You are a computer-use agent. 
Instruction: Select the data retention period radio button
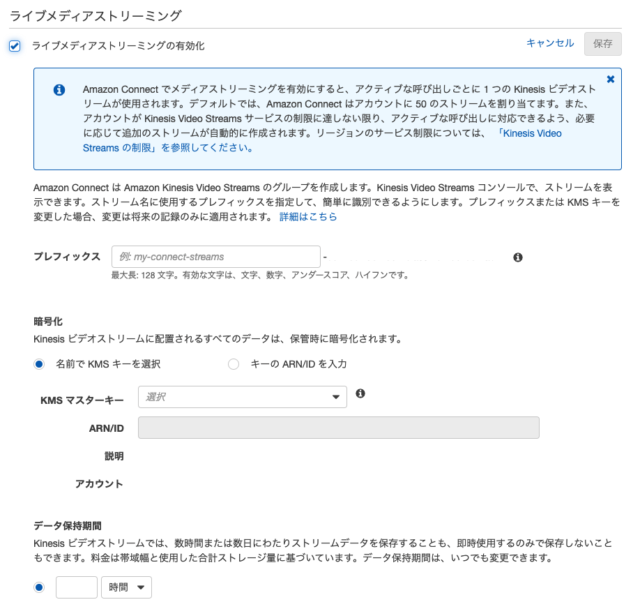point(39,587)
